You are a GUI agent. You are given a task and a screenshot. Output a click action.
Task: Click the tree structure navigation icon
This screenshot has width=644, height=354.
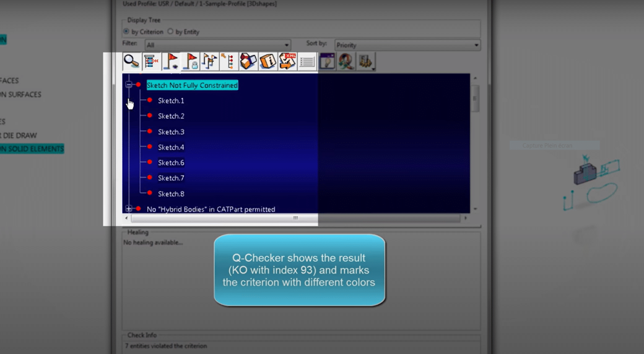(x=150, y=61)
